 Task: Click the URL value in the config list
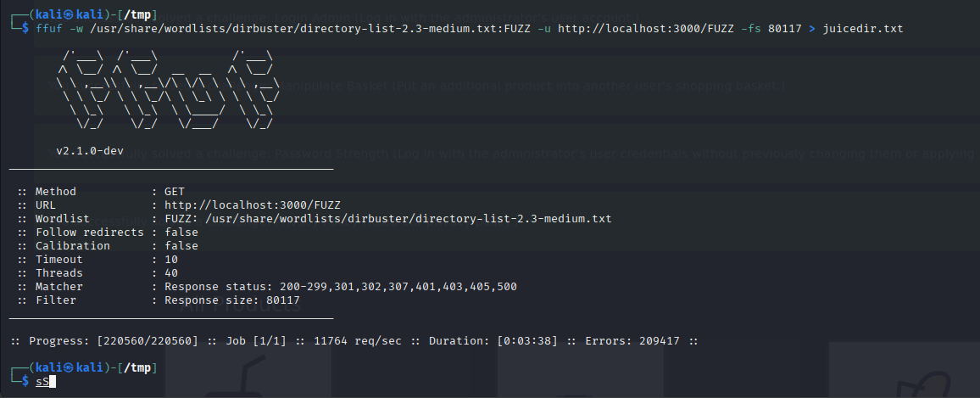click(253, 205)
